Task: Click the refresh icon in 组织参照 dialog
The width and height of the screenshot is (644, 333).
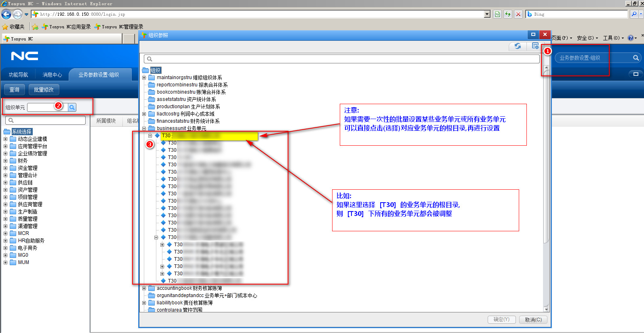Action: [518, 46]
